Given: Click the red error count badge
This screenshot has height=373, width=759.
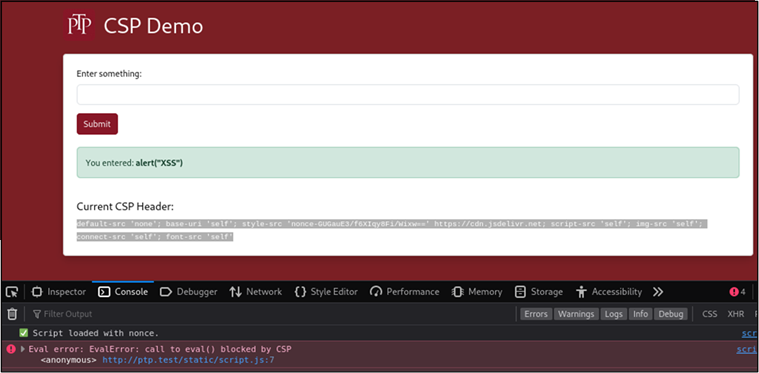Looking at the screenshot, I should click(738, 292).
